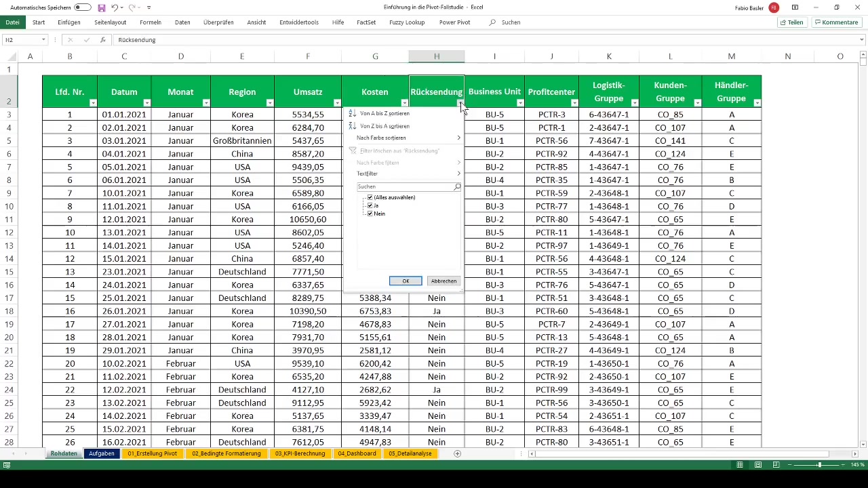Viewport: 868px width, 488px height.
Task: Toggle 'Alles auswählen' in the filter list
Action: pyautogui.click(x=370, y=197)
